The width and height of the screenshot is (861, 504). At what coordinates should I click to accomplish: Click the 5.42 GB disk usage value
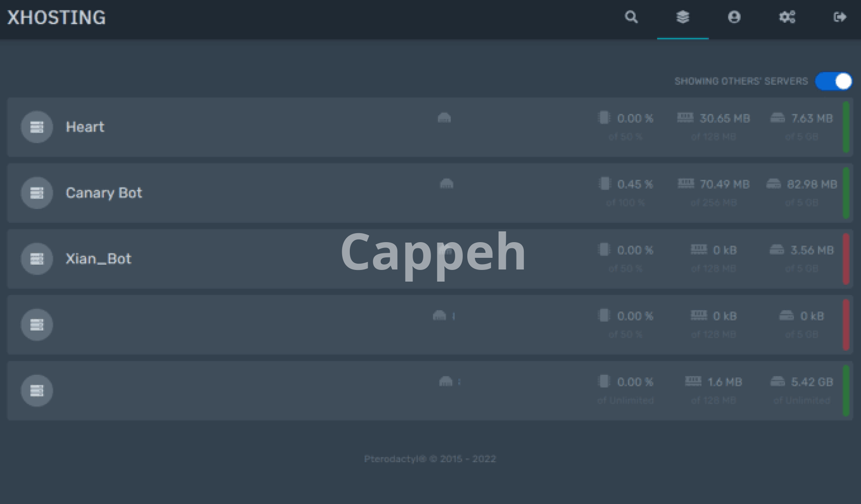[812, 382]
